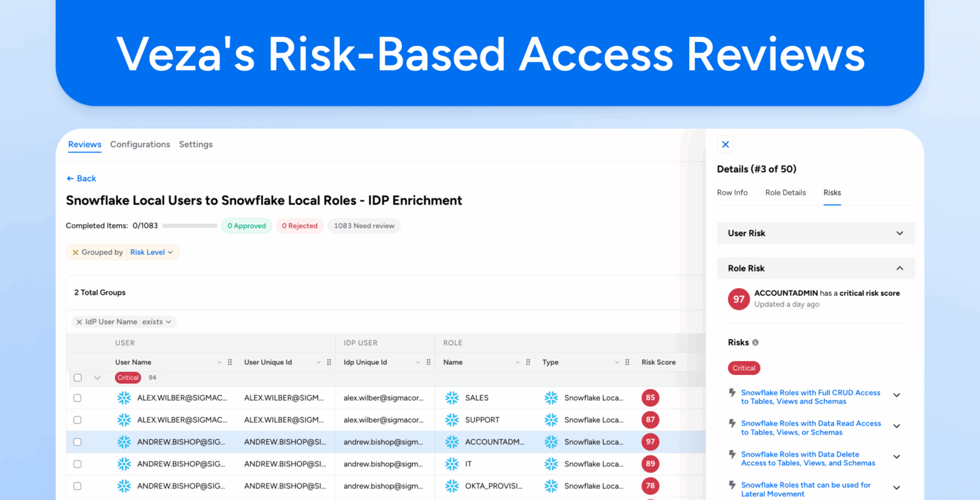The image size is (980, 500).
Task: Click the Snowflake Type icon in the ACCOUNTADMIN row
Action: point(551,441)
